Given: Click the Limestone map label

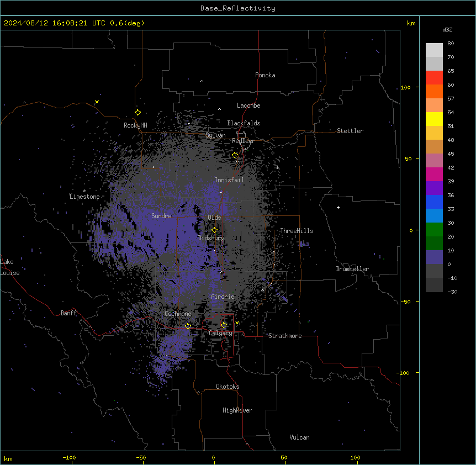Looking at the screenshot, I should 84,197.
